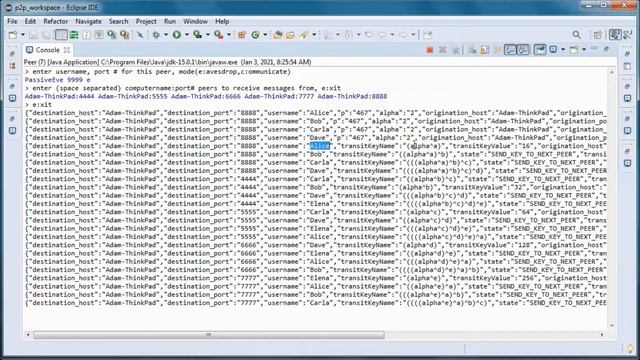
Task: Click the Display Selected Console icon
Action: coord(553,50)
